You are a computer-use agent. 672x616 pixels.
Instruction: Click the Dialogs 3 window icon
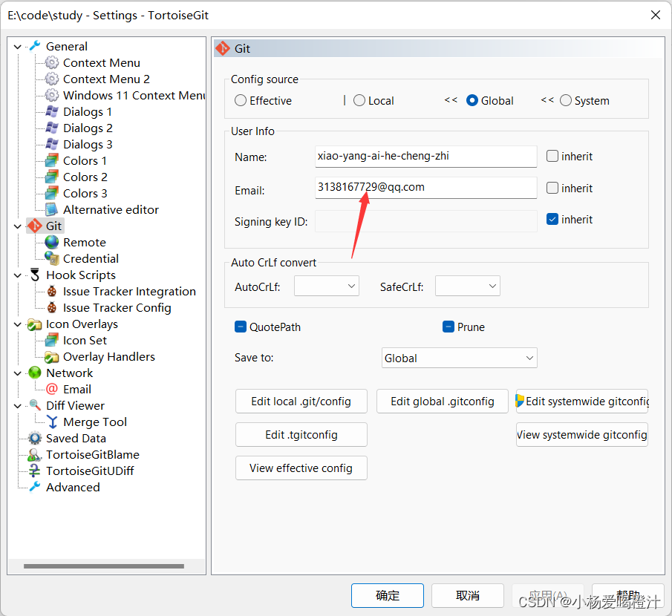52,144
